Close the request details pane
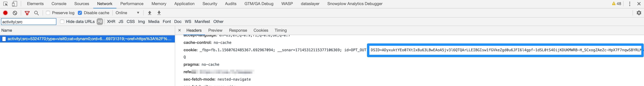This screenshot has width=644, height=86. pos(179,30)
